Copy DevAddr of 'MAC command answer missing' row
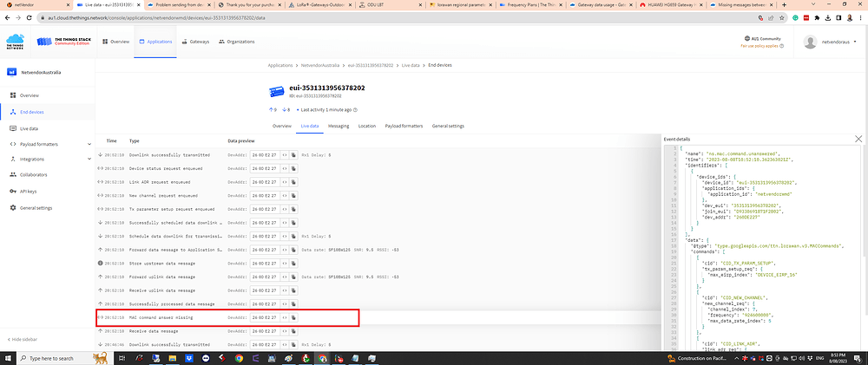Screen dimensions: 868x365 click(x=293, y=318)
